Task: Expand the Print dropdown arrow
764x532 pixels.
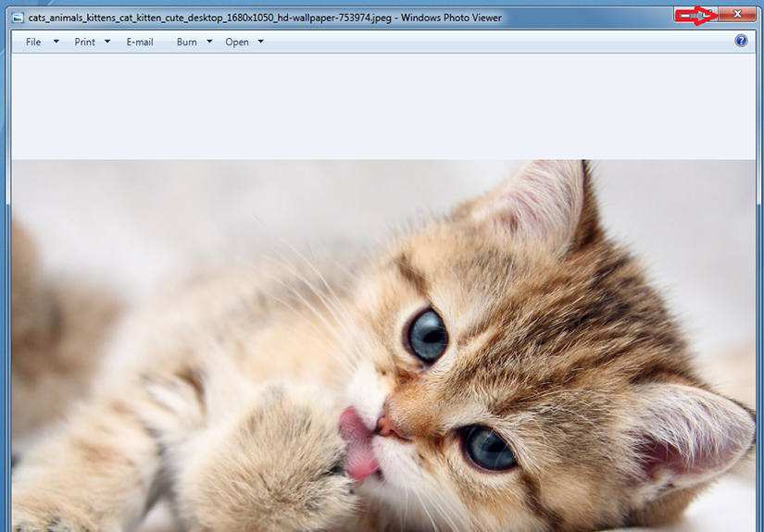Action: pyautogui.click(x=107, y=42)
